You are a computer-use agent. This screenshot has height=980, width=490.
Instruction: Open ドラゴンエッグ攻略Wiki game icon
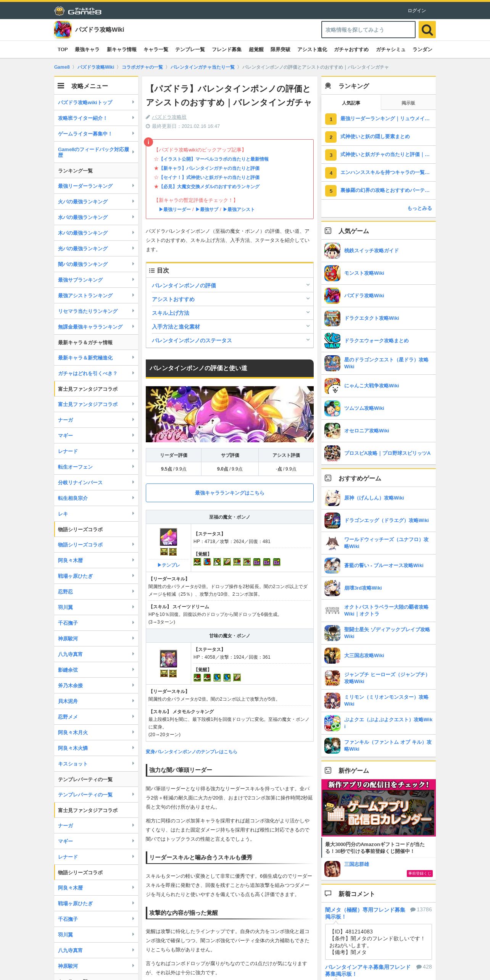332,521
